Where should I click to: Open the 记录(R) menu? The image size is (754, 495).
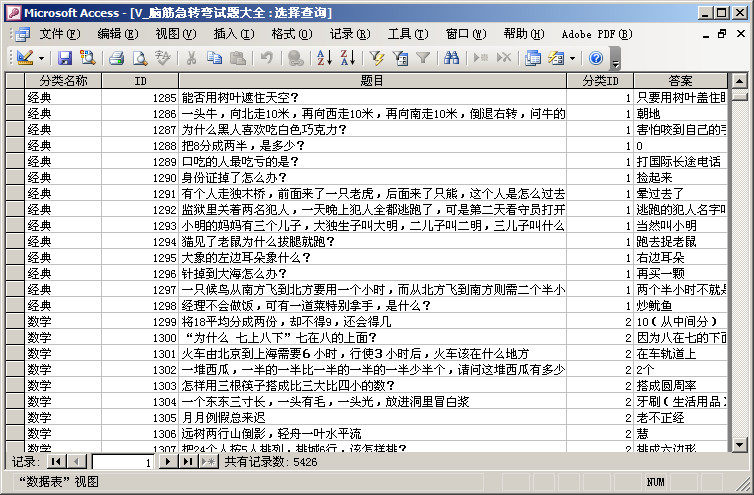[350, 34]
